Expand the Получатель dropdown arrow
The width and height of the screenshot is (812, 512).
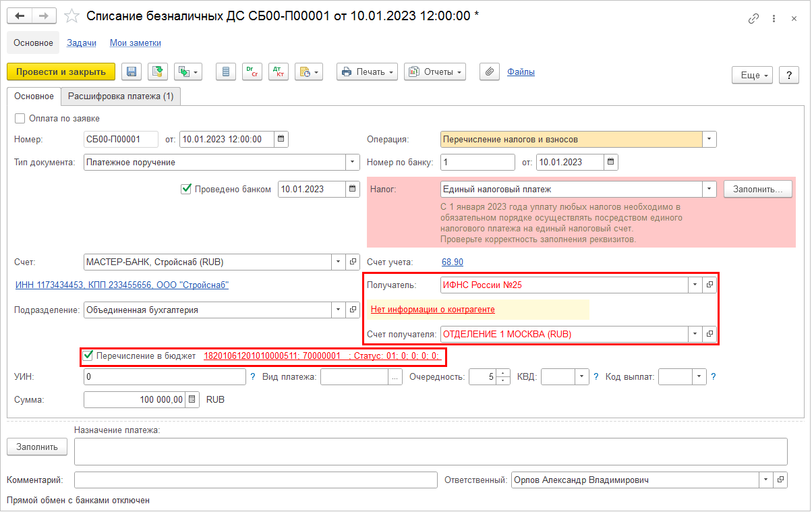[695, 285]
